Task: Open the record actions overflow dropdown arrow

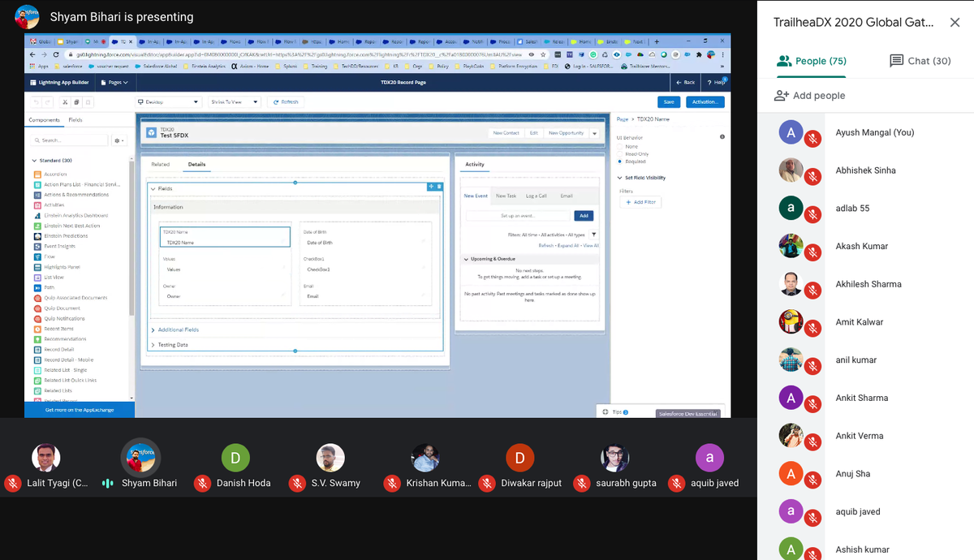Action: [x=595, y=133]
